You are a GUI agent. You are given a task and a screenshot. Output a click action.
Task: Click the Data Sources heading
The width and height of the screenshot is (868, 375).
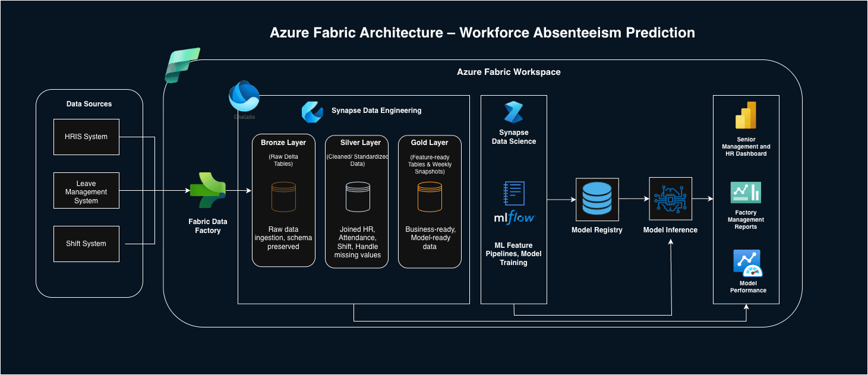pos(89,104)
